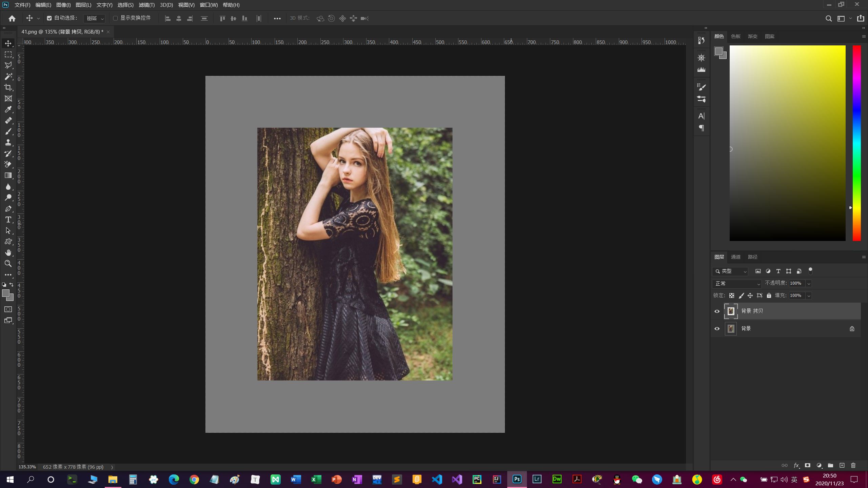
Task: Select the Zoom tool
Action: pyautogui.click(x=8, y=264)
